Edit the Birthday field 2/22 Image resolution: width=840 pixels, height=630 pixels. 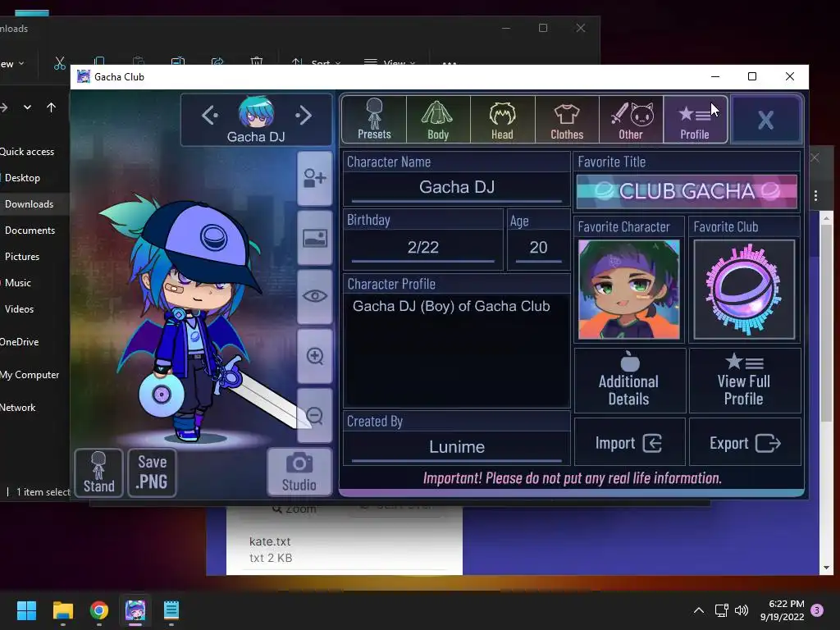click(423, 248)
